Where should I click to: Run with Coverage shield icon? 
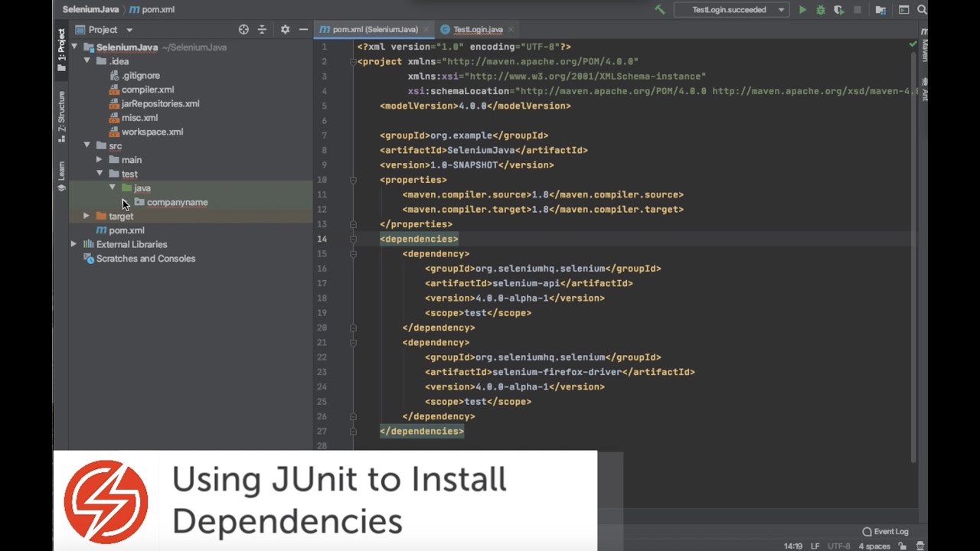click(x=839, y=10)
